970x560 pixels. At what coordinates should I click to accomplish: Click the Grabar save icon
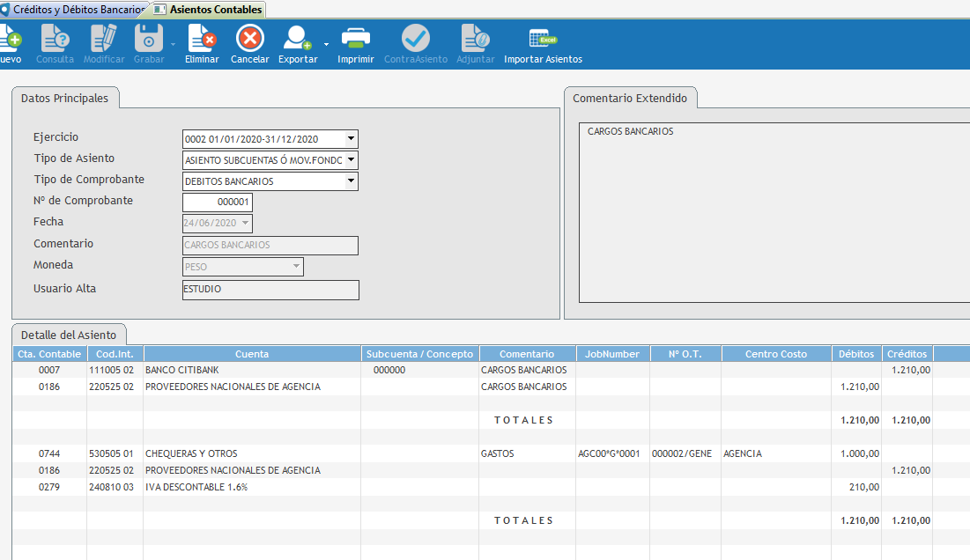click(x=148, y=39)
